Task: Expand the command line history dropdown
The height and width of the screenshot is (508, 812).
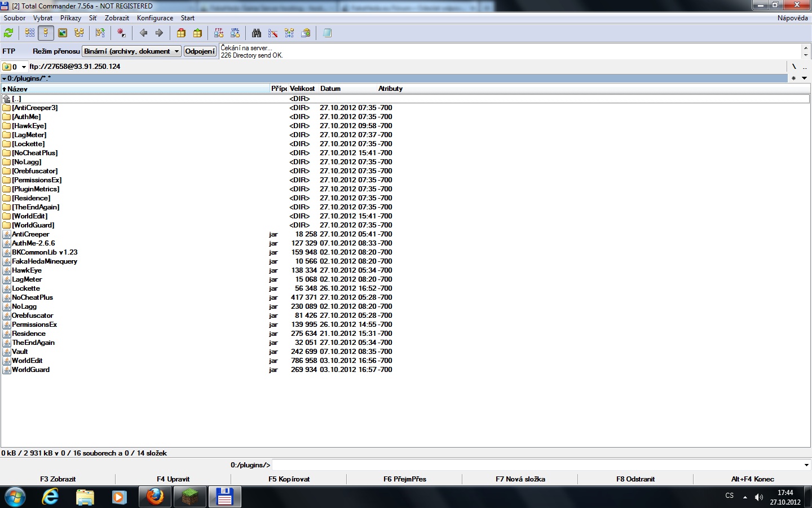Action: pyautogui.click(x=806, y=465)
